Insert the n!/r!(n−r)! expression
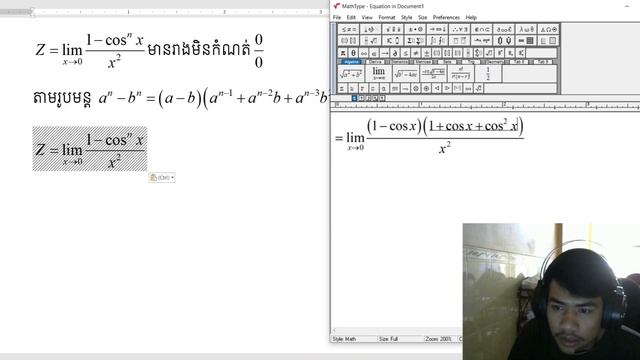 461,73
